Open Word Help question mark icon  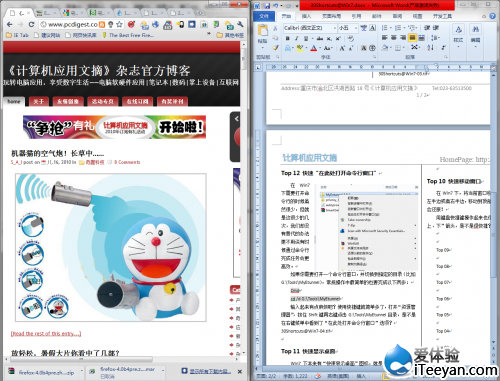point(493,16)
